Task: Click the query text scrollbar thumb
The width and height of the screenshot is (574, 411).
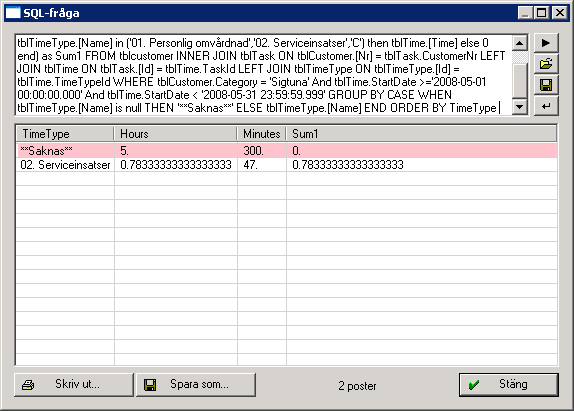Action: click(519, 80)
